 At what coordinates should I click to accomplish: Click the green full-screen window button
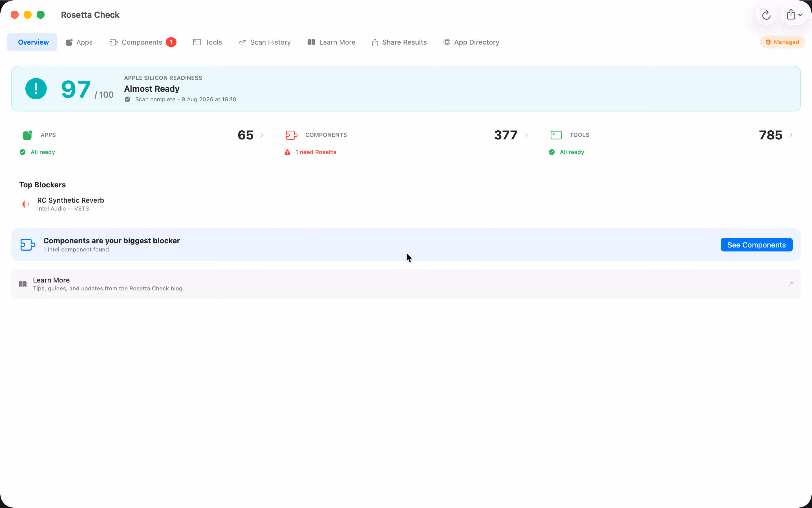41,15
